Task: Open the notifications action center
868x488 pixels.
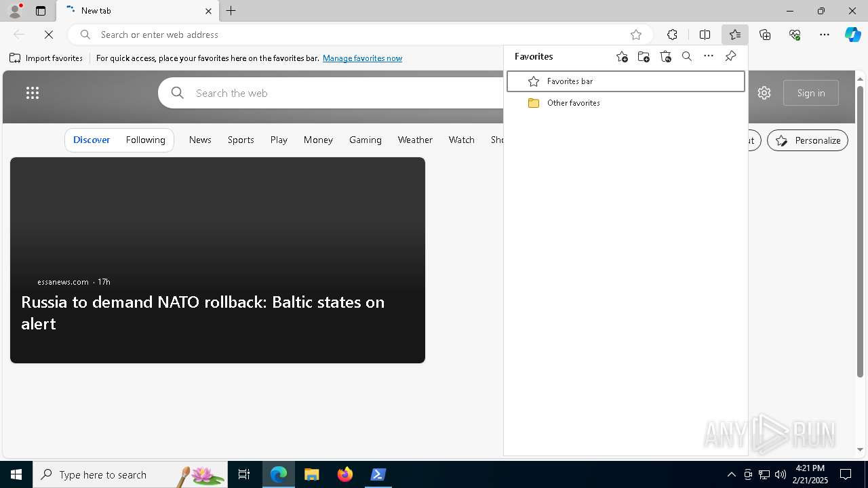Action: (x=846, y=474)
